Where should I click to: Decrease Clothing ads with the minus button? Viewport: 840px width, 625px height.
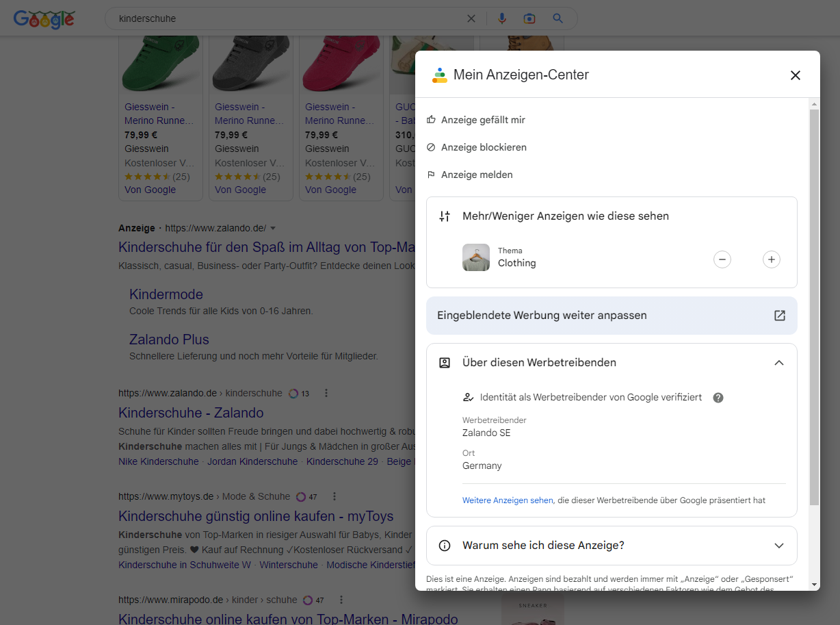[722, 259]
